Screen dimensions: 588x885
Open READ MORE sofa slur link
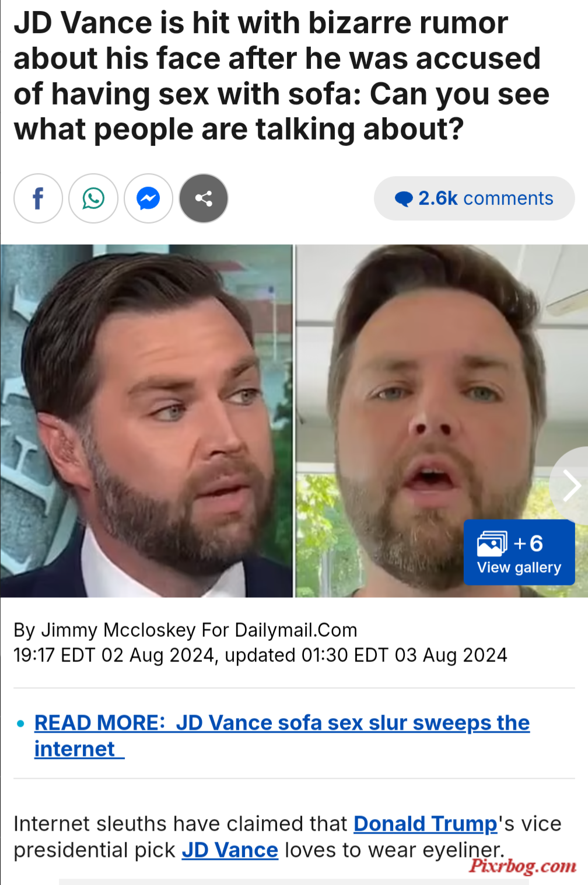[x=282, y=736]
